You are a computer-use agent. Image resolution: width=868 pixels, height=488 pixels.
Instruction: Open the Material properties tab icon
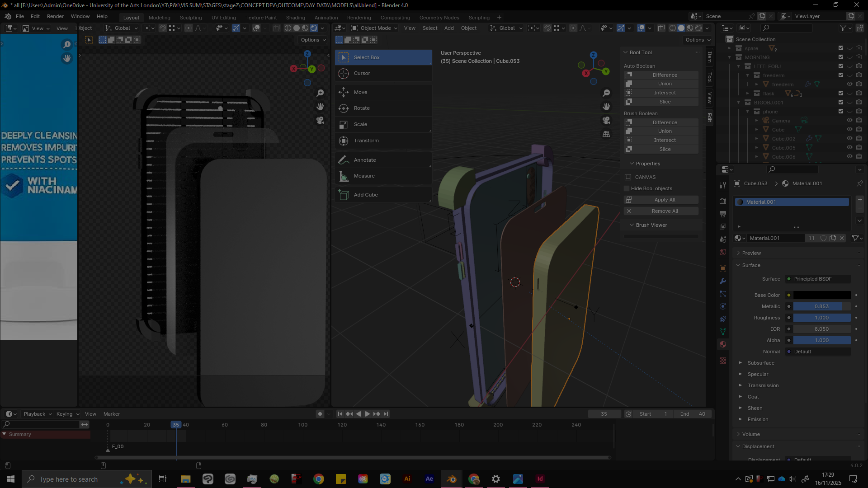723,344
